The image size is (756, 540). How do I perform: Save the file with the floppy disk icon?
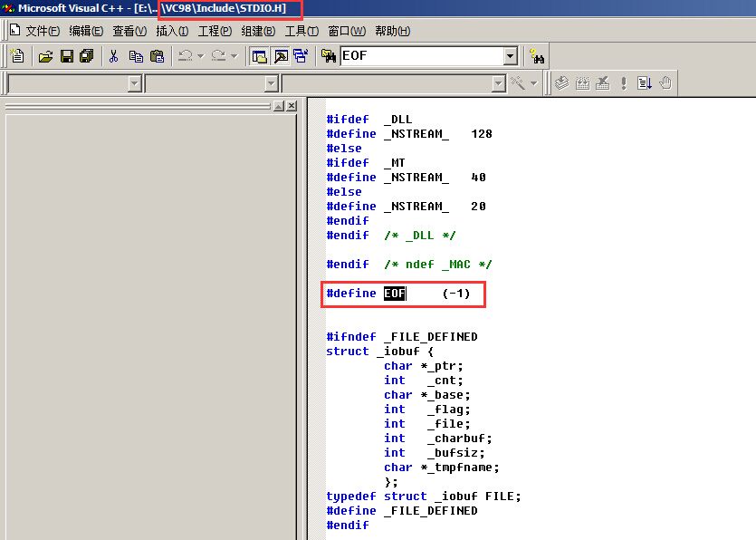coord(66,56)
